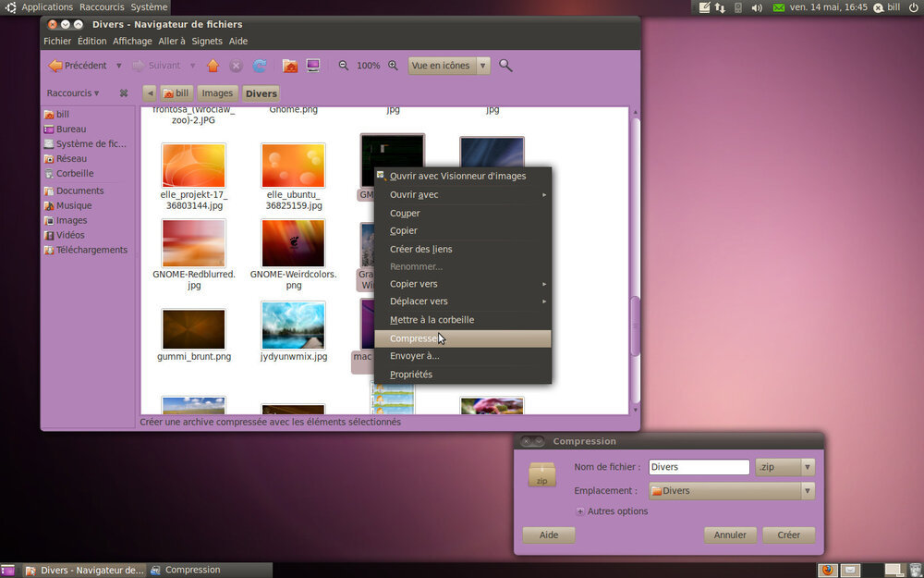Image resolution: width=924 pixels, height=578 pixels.
Task: Open the volume icon in top panel
Action: [x=757, y=7]
